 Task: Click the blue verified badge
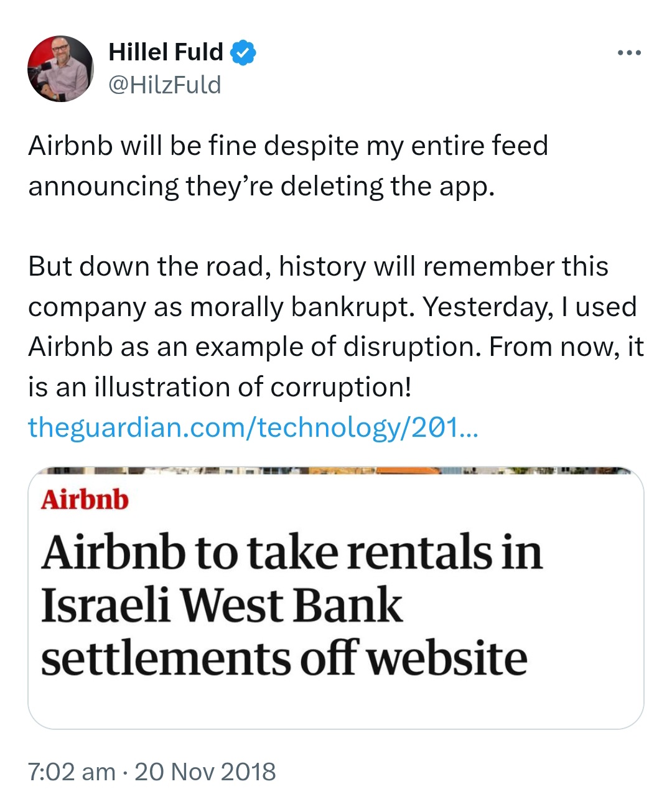tap(243, 52)
